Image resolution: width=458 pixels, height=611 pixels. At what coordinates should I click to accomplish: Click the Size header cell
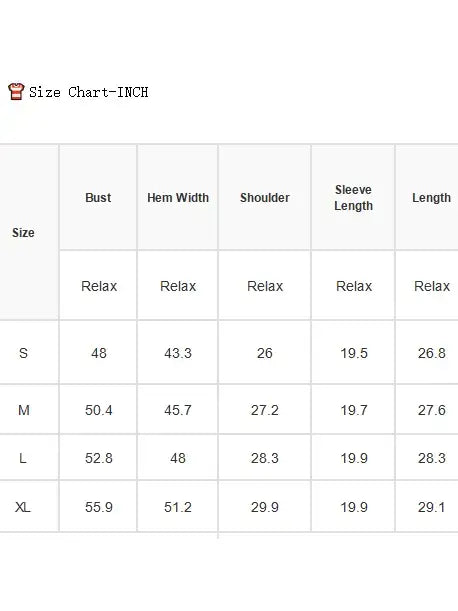click(x=23, y=233)
